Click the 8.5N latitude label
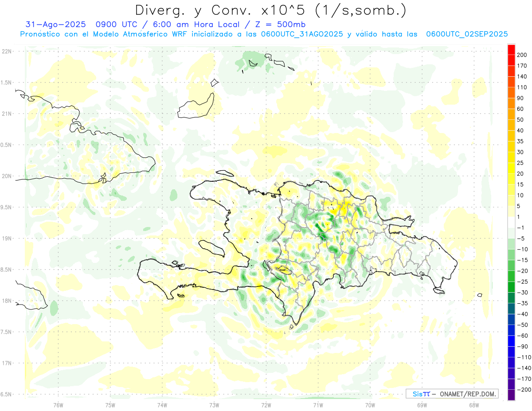The image size is (532, 411). click(7, 270)
